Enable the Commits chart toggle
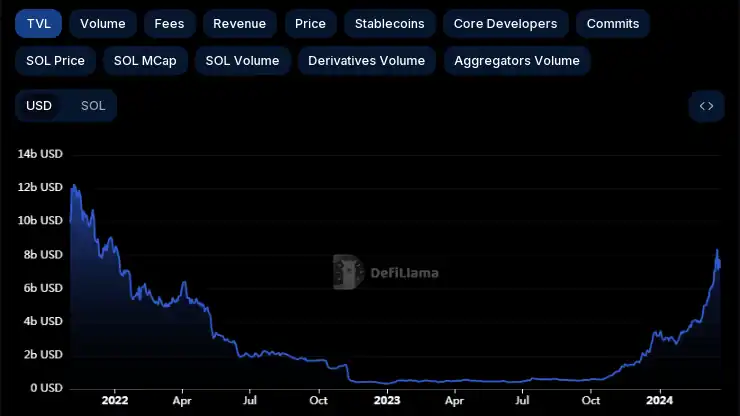The image size is (740, 416). pyautogui.click(x=613, y=24)
